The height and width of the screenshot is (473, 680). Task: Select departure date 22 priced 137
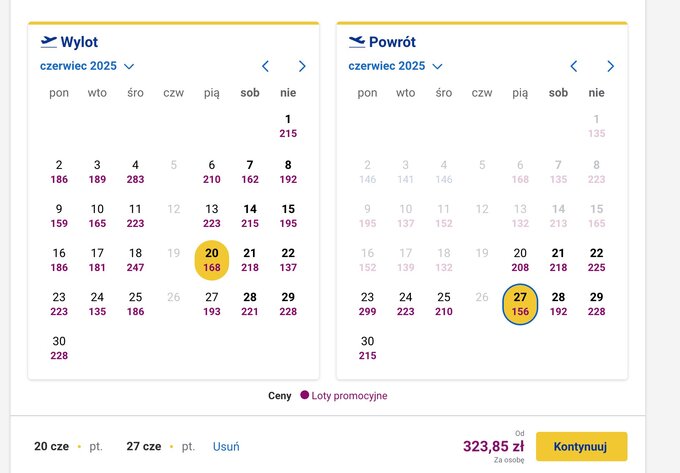pos(288,260)
